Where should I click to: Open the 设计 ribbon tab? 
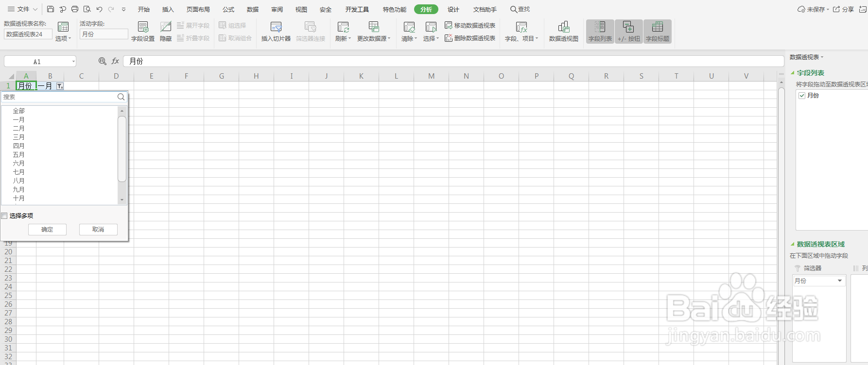[453, 9]
